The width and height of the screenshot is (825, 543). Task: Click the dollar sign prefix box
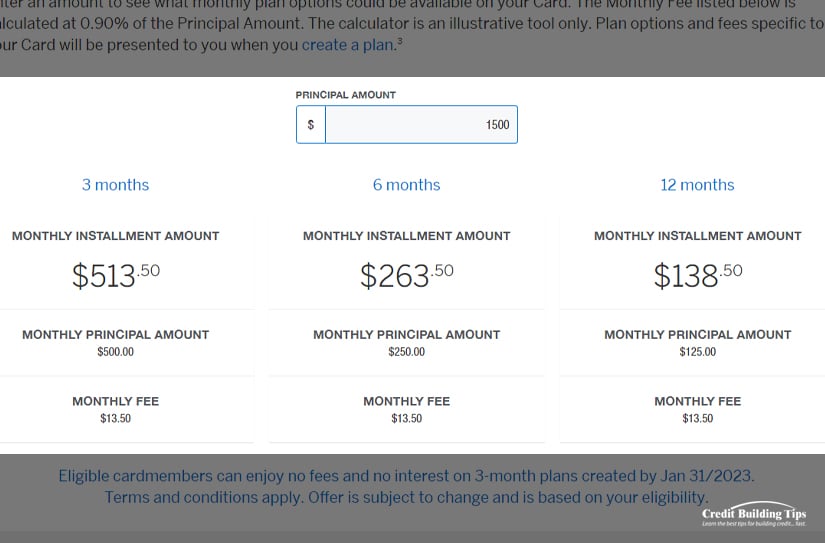[311, 125]
